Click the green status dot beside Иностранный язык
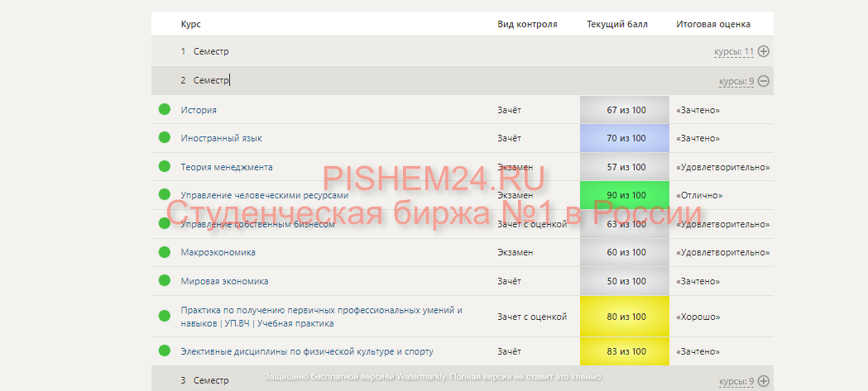Screen dimensions: 868x391 point(164,137)
